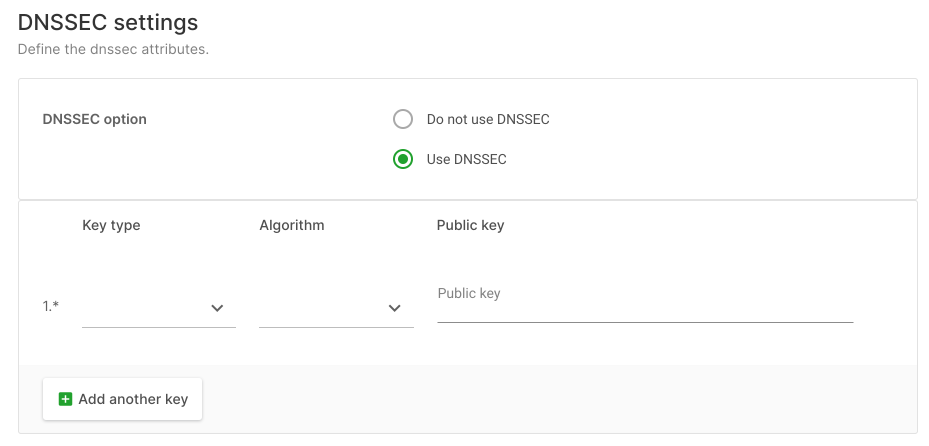Click the DNSSEC option label
The height and width of the screenshot is (446, 929).
point(95,119)
